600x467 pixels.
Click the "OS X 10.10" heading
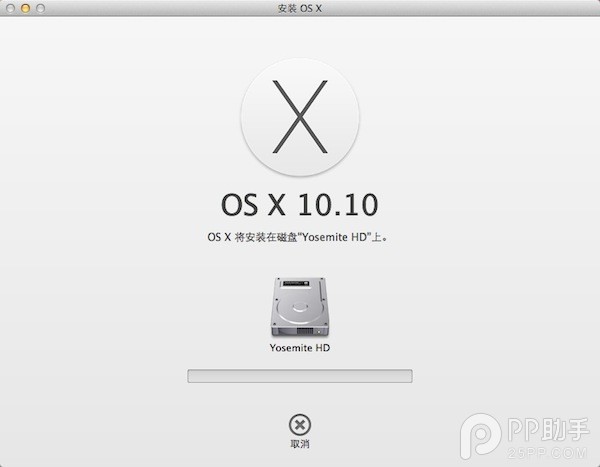coord(300,205)
